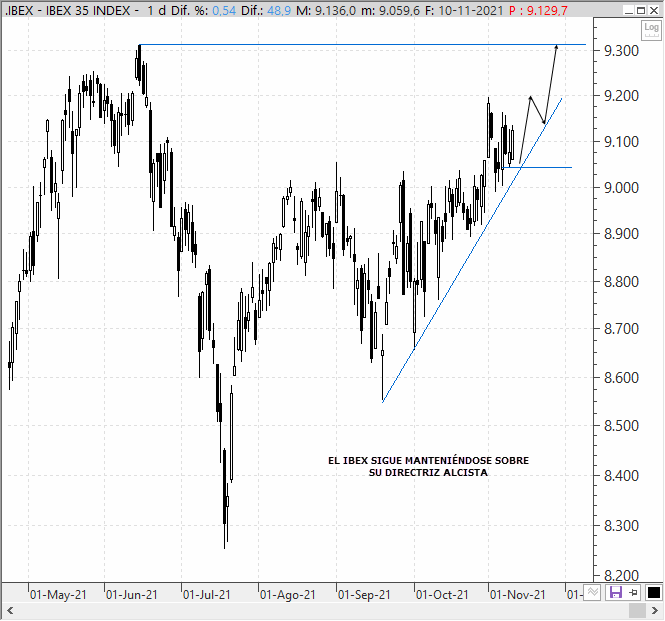Image resolution: width=665 pixels, height=621 pixels.
Task: Click the '1 d' timeframe label
Action: point(156,10)
